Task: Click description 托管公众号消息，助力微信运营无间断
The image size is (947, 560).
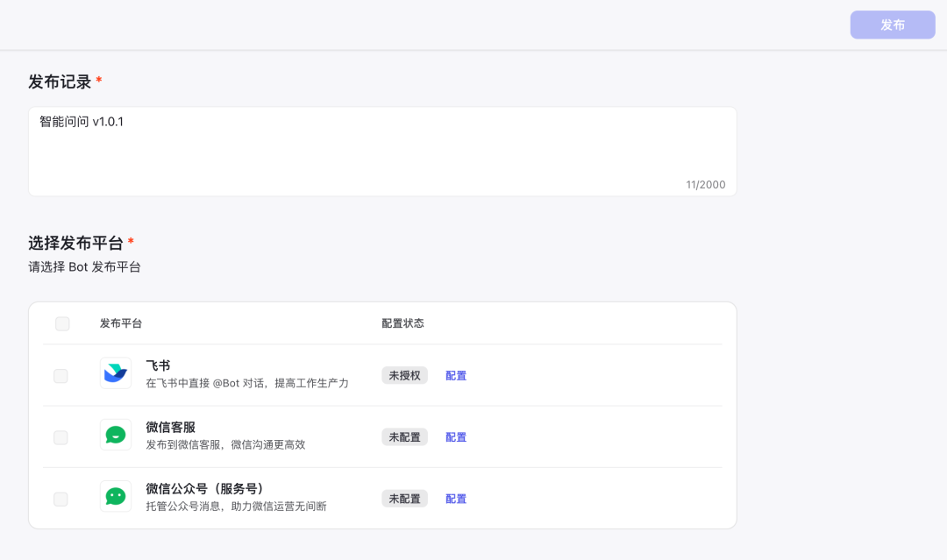Action: point(236,507)
